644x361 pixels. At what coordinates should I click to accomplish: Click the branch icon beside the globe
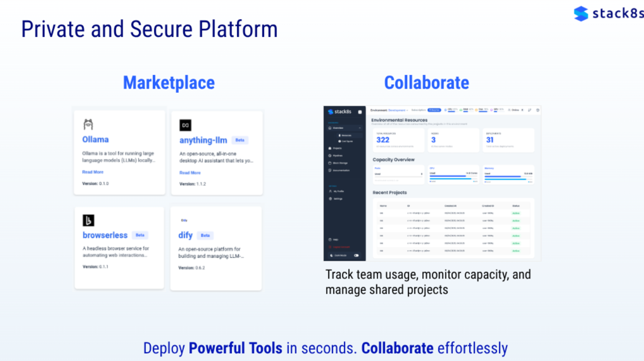[x=530, y=110]
